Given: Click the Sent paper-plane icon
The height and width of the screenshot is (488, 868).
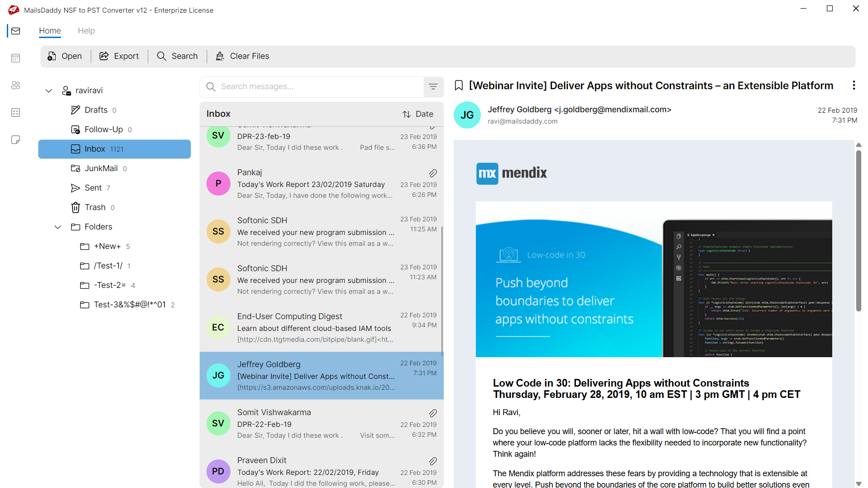Looking at the screenshot, I should (x=75, y=188).
